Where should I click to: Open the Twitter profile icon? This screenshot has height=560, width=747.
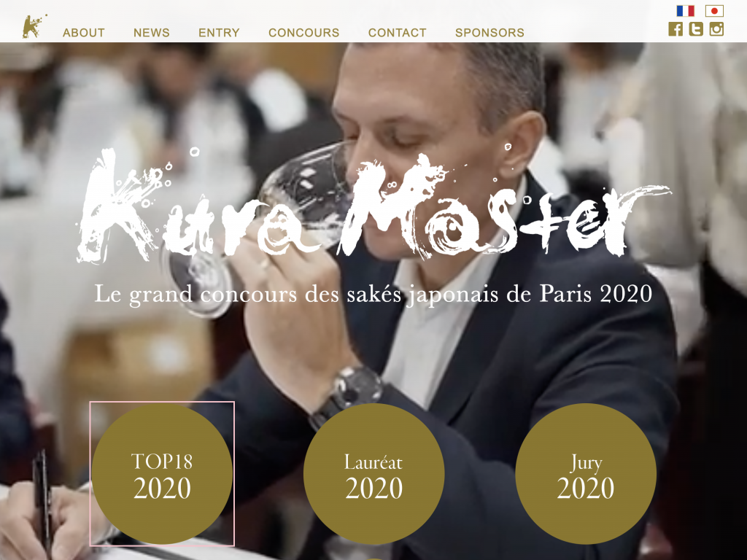point(696,29)
